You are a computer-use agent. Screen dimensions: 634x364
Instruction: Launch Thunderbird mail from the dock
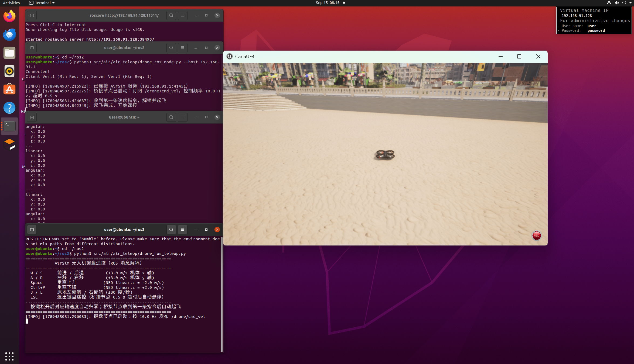pos(9,34)
